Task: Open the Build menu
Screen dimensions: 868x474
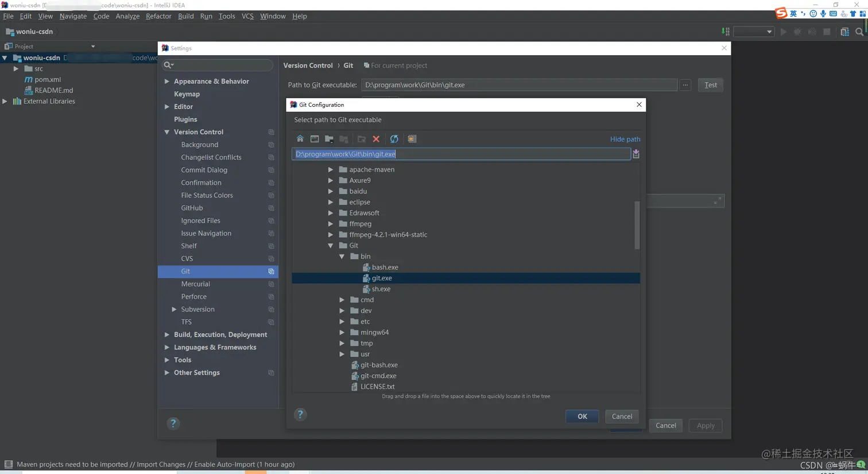Action: tap(185, 16)
